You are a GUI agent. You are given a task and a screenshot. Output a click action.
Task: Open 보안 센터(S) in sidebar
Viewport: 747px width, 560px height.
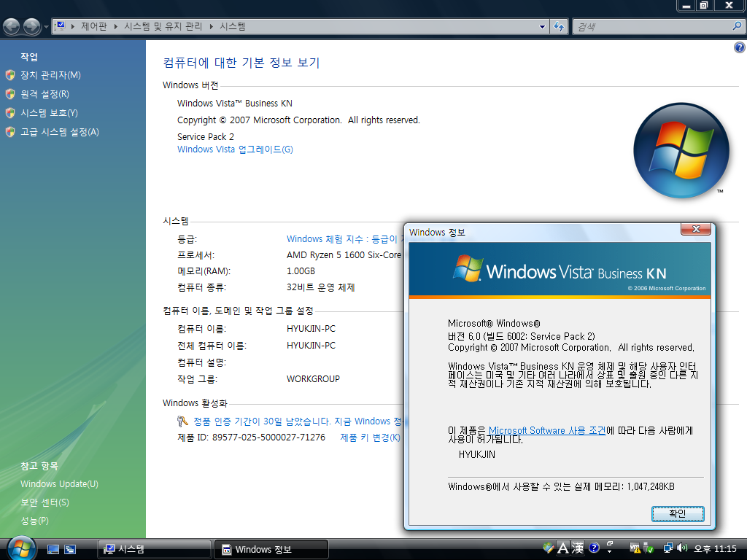[44, 502]
